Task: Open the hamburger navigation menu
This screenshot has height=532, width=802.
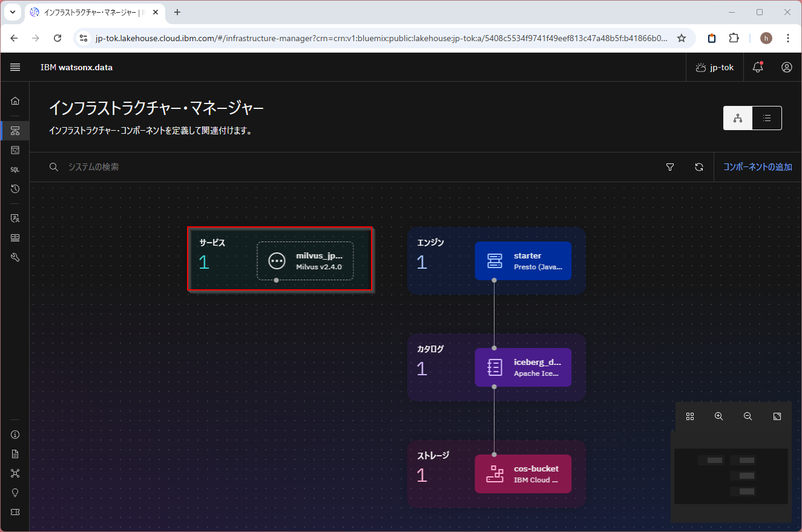Action: point(15,67)
